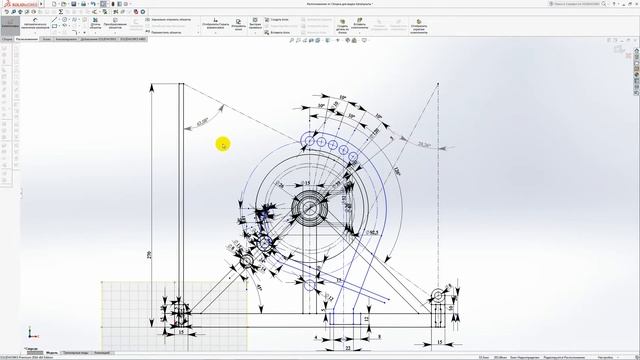Save the assembly with the Save icon
The height and width of the screenshot is (360, 640).
73,4
